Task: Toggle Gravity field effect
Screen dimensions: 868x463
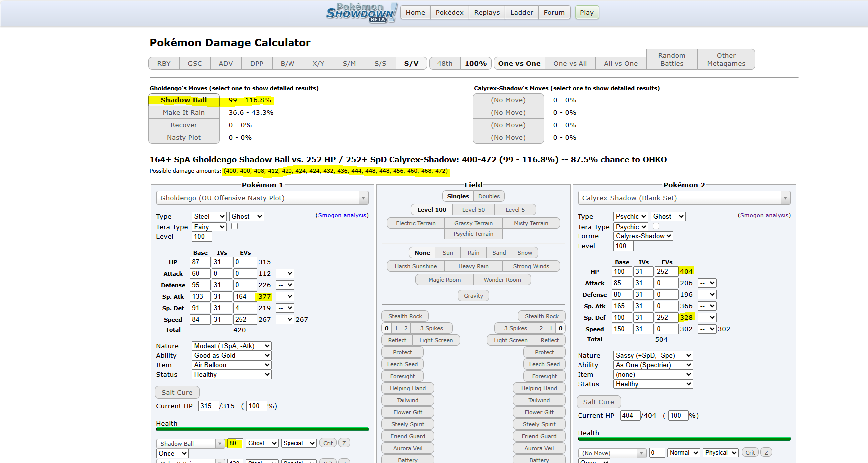Action: coord(473,296)
